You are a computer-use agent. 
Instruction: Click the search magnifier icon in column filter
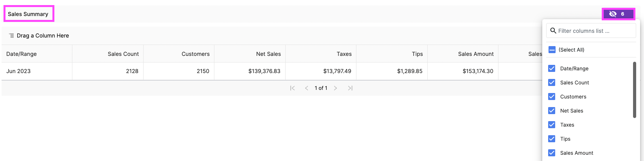click(553, 30)
